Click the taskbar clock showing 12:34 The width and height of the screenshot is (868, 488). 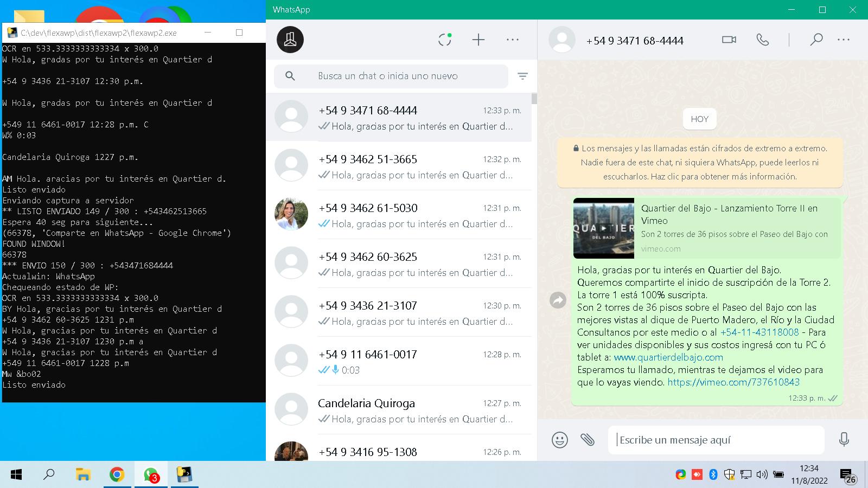809,474
